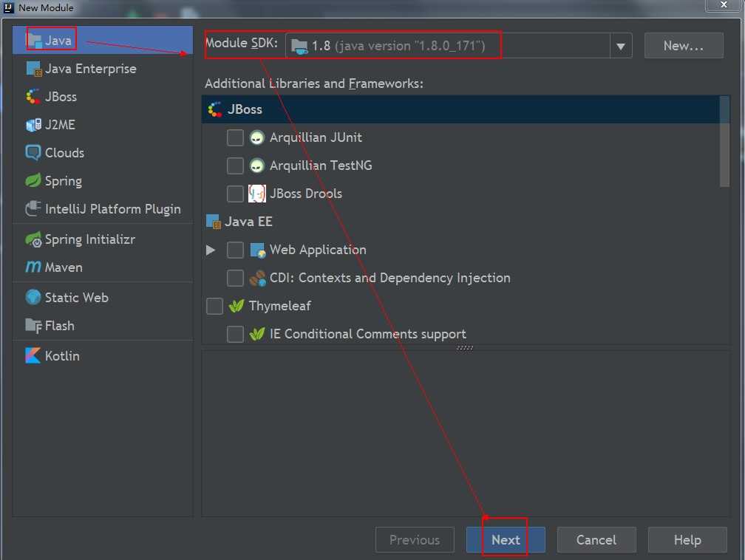Viewport: 745px width, 560px height.
Task: Click the Java EE group icon
Action: click(x=214, y=222)
